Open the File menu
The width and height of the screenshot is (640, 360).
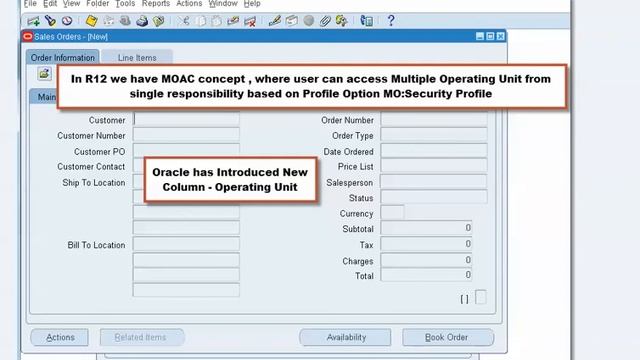31,4
